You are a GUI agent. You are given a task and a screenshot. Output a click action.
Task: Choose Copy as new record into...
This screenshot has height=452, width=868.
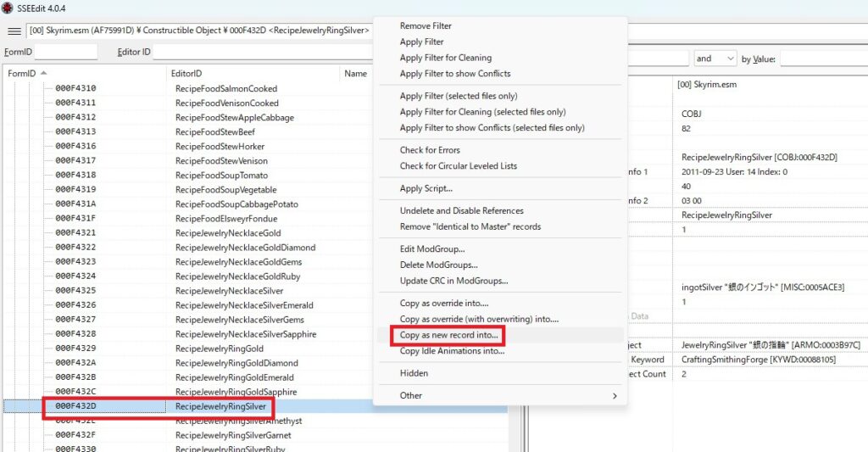point(448,335)
